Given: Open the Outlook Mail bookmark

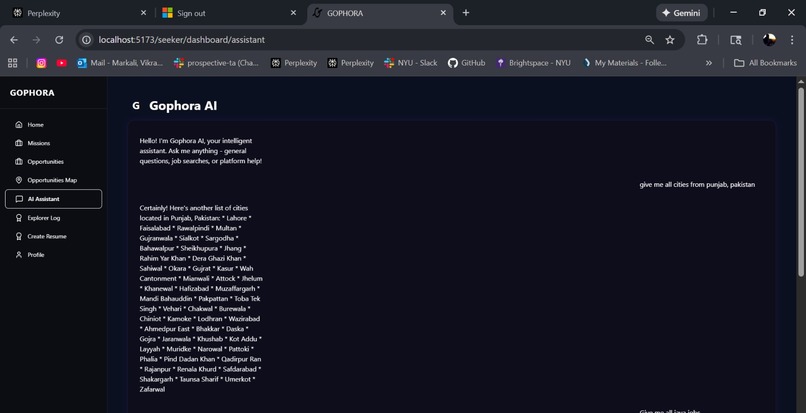Looking at the screenshot, I should pos(120,63).
